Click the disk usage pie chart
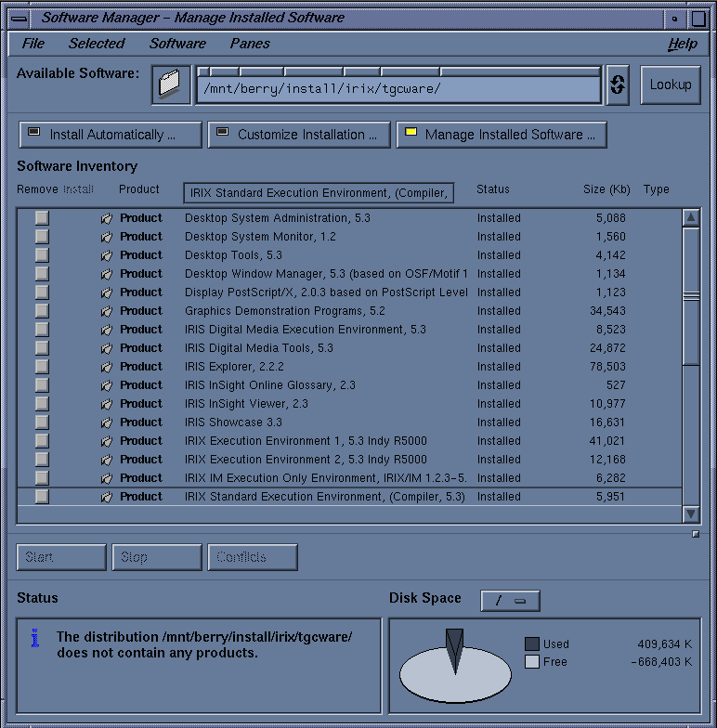This screenshot has height=728, width=717. coord(455,669)
